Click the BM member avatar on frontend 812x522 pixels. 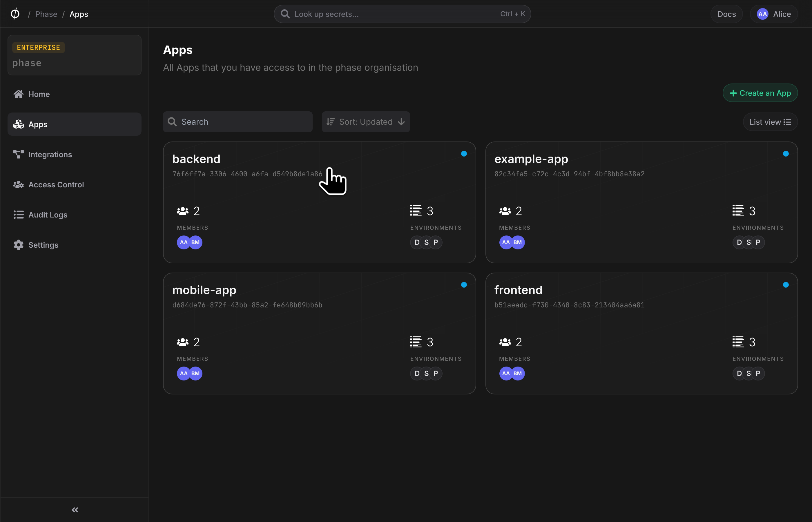[518, 374]
